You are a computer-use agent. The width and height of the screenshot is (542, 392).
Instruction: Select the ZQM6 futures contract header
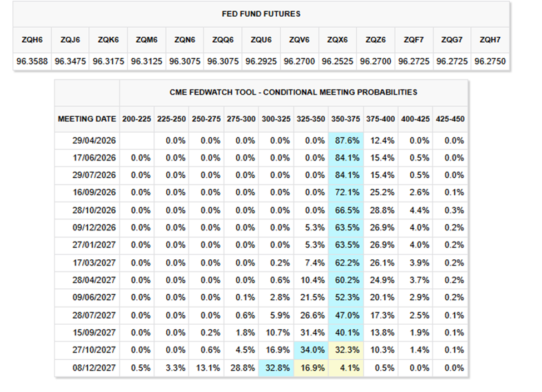146,40
